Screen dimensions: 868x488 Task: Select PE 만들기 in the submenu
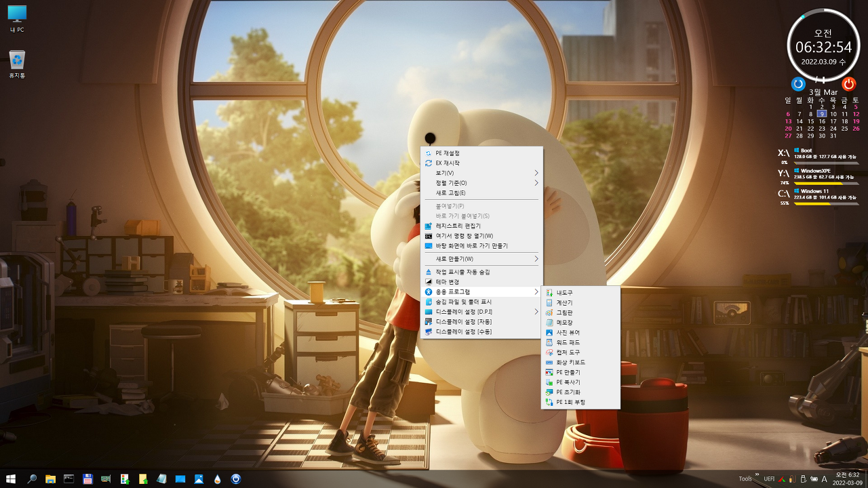click(x=580, y=372)
